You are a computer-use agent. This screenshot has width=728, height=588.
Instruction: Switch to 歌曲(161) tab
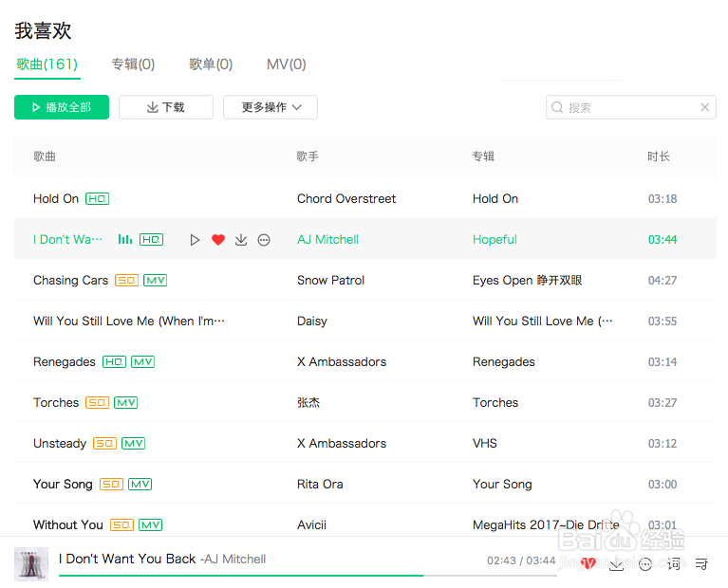click(x=47, y=64)
